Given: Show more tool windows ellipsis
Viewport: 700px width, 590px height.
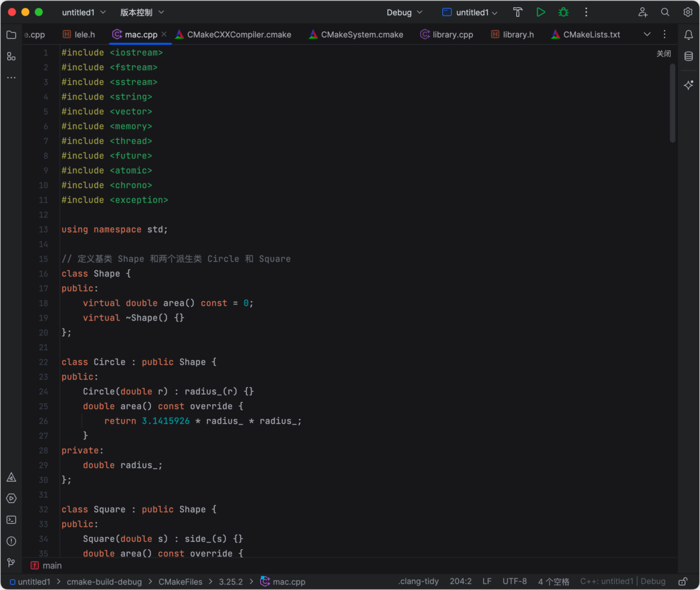Looking at the screenshot, I should coord(11,78).
